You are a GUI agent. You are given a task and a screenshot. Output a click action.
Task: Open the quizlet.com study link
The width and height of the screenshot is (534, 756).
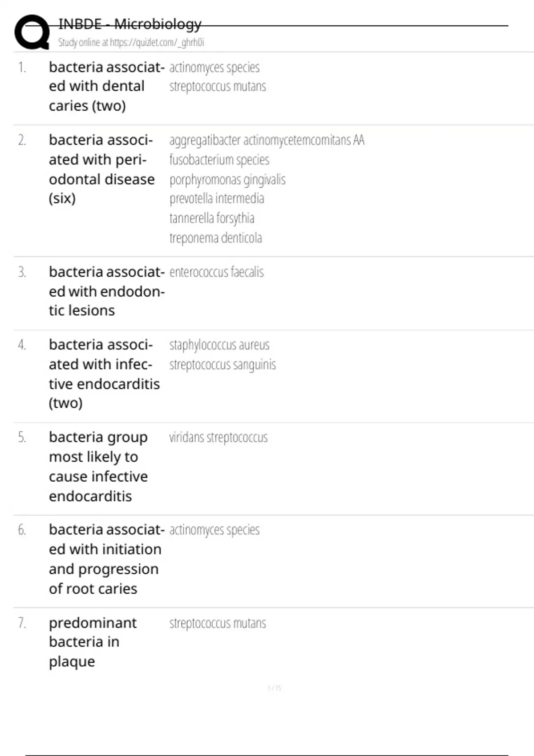pyautogui.click(x=131, y=43)
